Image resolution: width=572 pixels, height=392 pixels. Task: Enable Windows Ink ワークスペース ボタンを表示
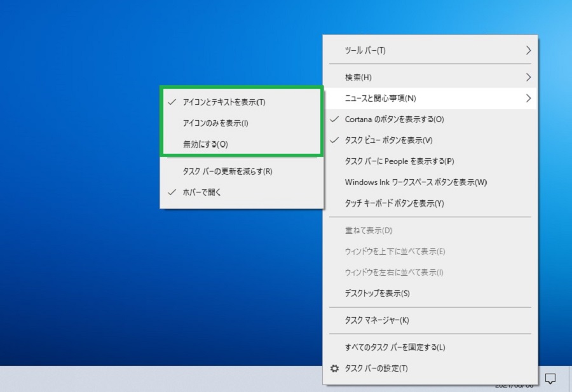(430, 182)
